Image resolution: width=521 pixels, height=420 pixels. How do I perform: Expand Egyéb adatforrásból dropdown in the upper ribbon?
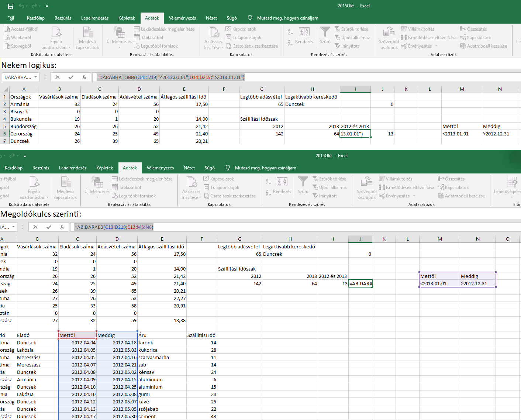(69, 48)
